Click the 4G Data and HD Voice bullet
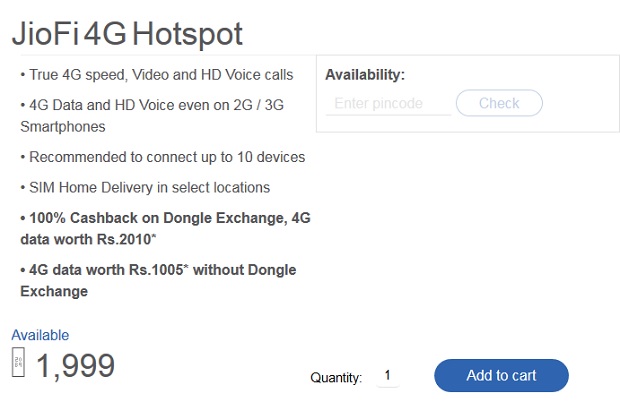 coord(152,105)
